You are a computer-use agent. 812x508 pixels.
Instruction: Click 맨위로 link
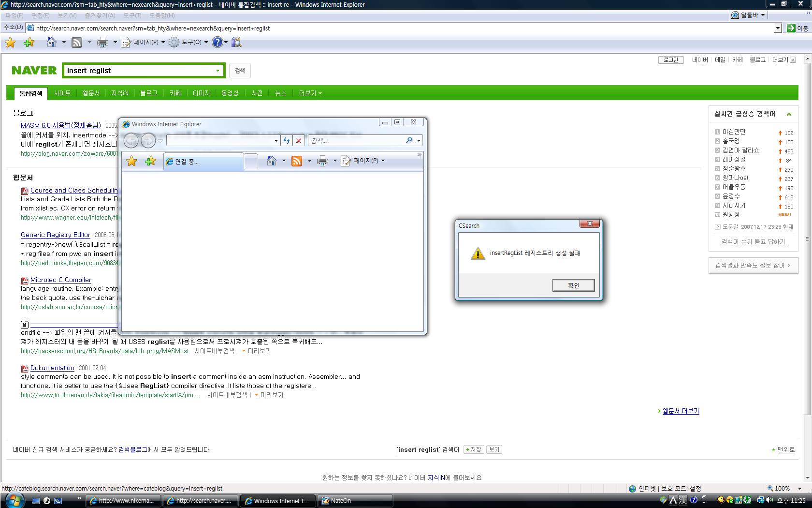tap(786, 449)
